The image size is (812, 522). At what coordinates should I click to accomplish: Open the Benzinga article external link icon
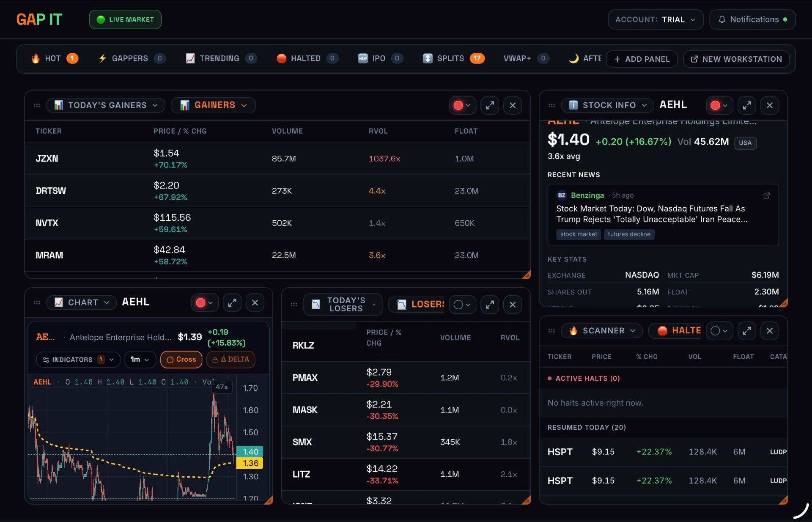point(766,195)
